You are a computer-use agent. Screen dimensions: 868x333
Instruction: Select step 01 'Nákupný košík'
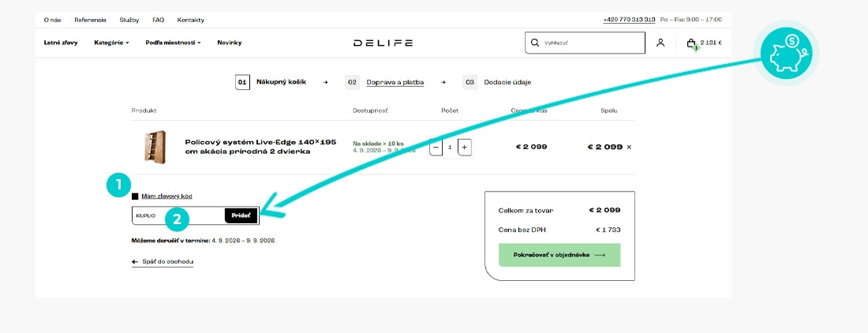tap(271, 82)
